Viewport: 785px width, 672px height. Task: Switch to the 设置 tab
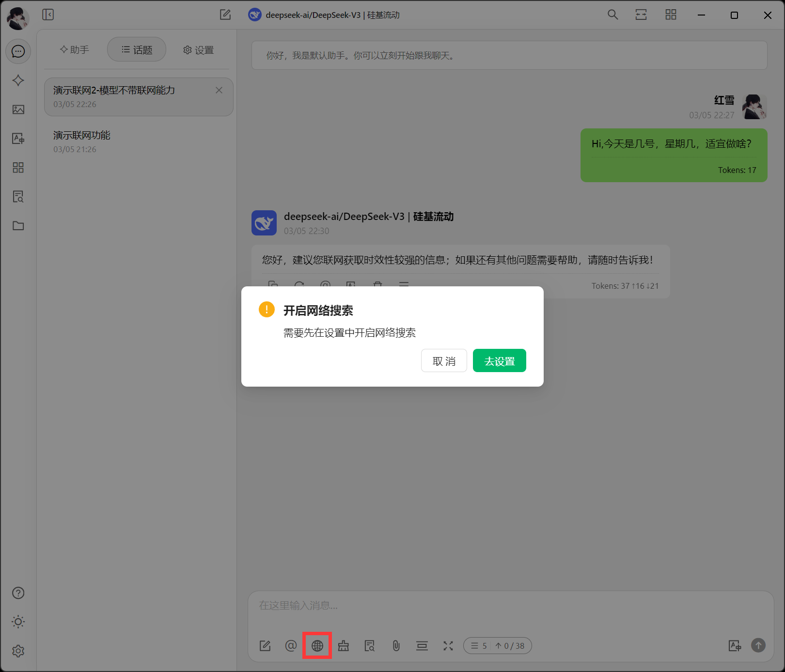198,50
